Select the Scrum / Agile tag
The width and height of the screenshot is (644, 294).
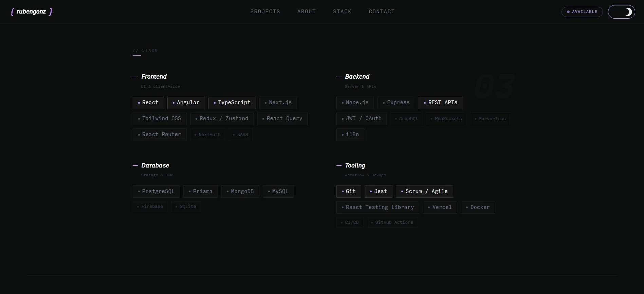(424, 191)
